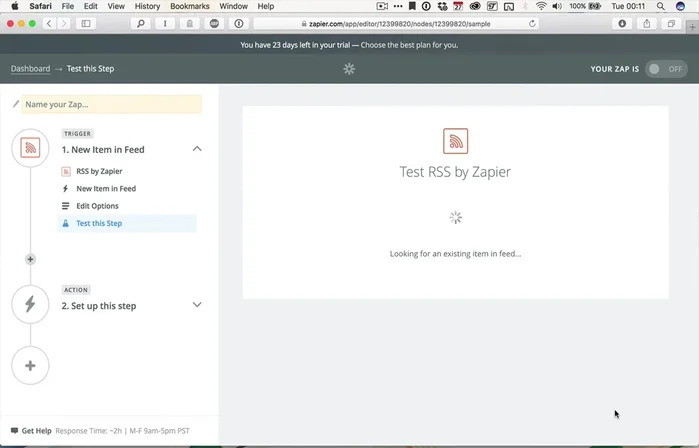This screenshot has height=448, width=699.
Task: Click the Test RSS by Zapier logo
Action: 455,141
